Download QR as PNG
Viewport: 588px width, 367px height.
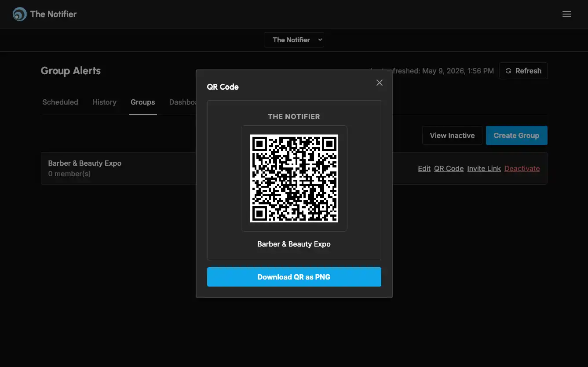294,277
